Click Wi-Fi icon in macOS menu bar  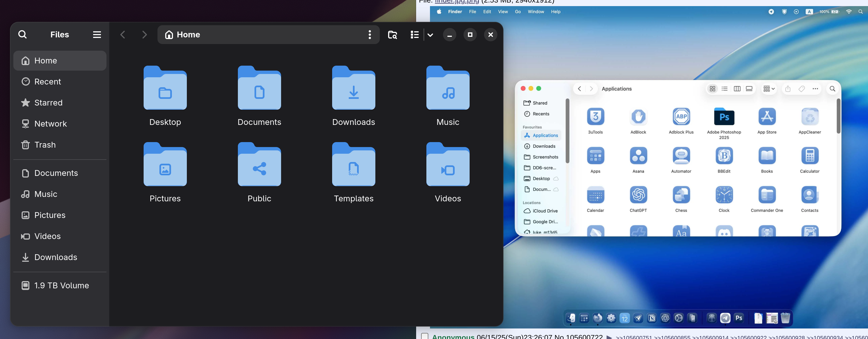click(x=849, y=12)
